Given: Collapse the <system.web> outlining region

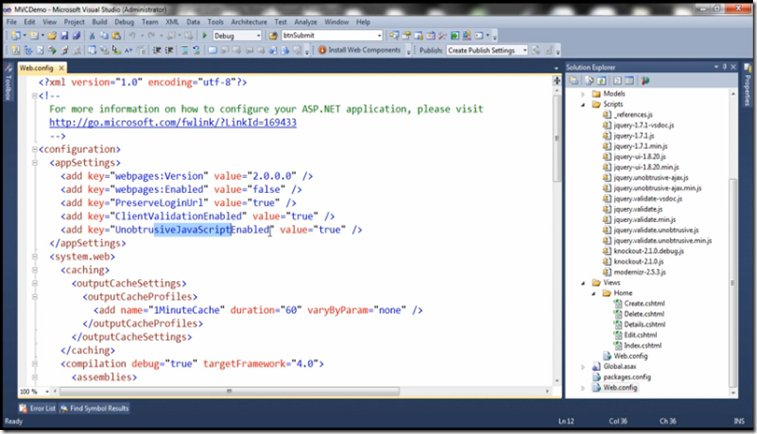Looking at the screenshot, I should coord(35,257).
